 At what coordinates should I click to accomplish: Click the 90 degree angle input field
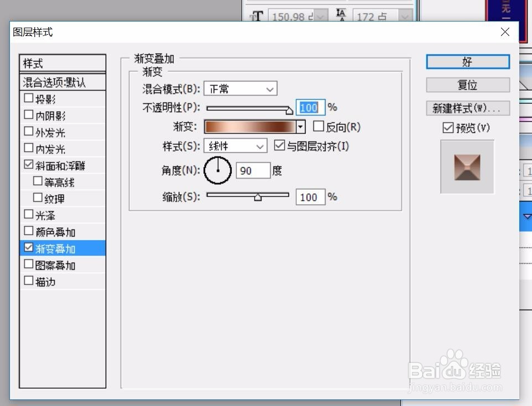click(x=252, y=170)
